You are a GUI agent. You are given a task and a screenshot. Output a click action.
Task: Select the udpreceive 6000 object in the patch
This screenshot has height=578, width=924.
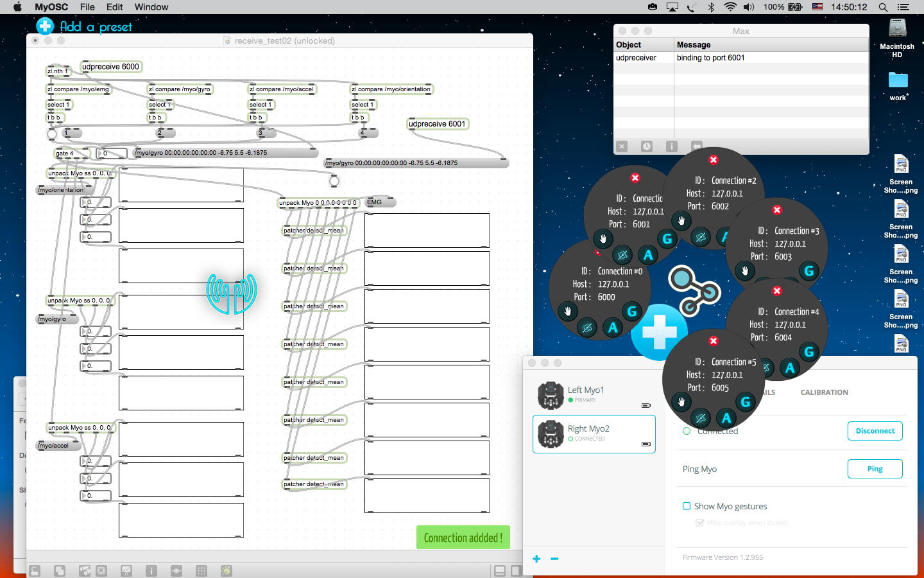click(x=110, y=67)
